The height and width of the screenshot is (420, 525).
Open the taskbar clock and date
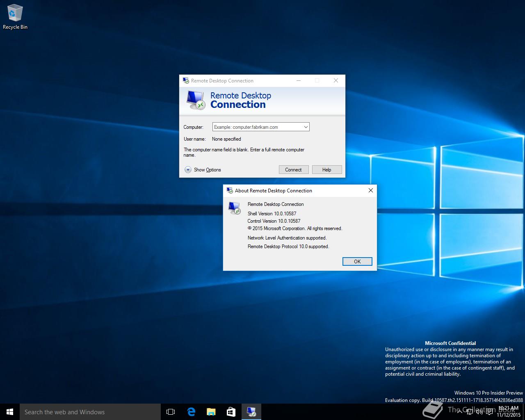coord(509,412)
